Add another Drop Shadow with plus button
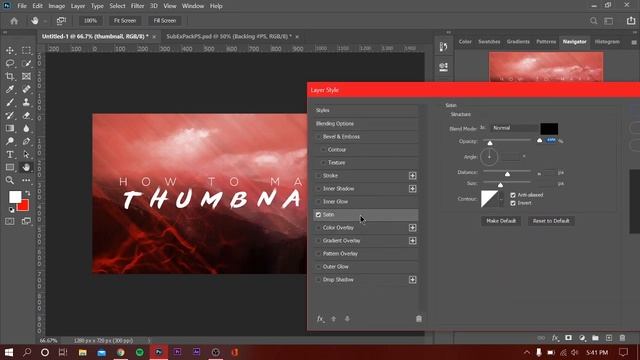The height and width of the screenshot is (360, 640). (x=413, y=280)
